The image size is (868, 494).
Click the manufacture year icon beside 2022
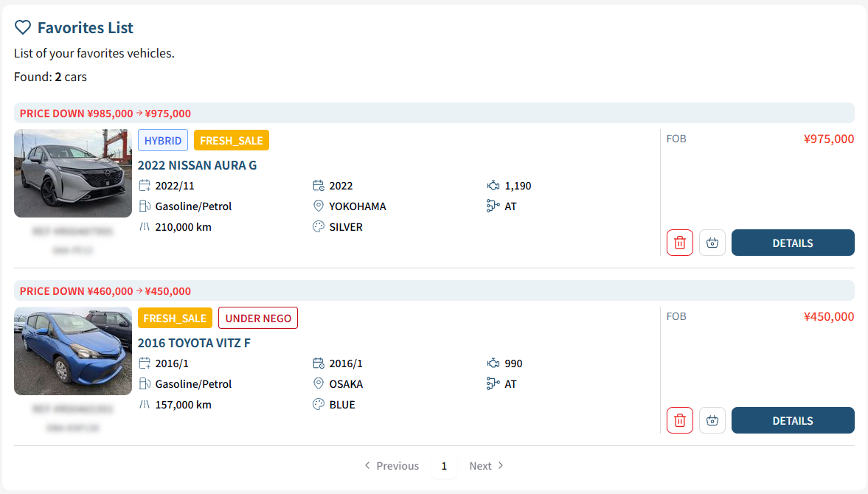pyautogui.click(x=319, y=185)
